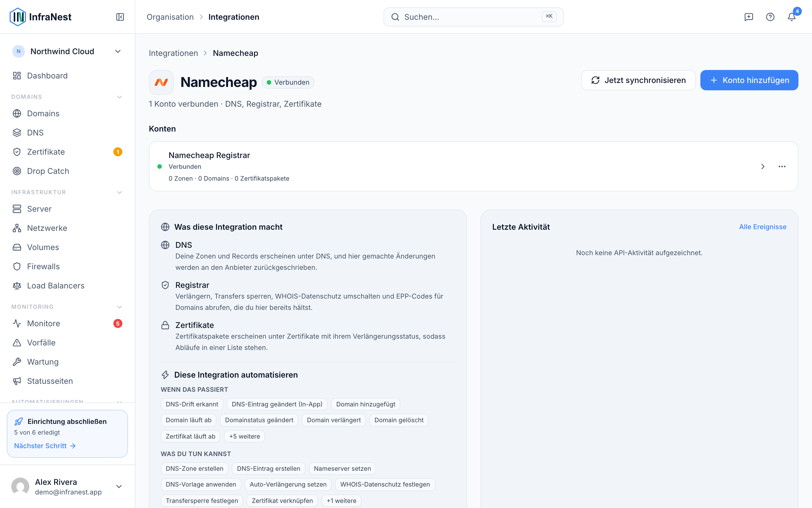This screenshot has height=508, width=812.
Task: Go to Statusseiten
Action: (67, 381)
